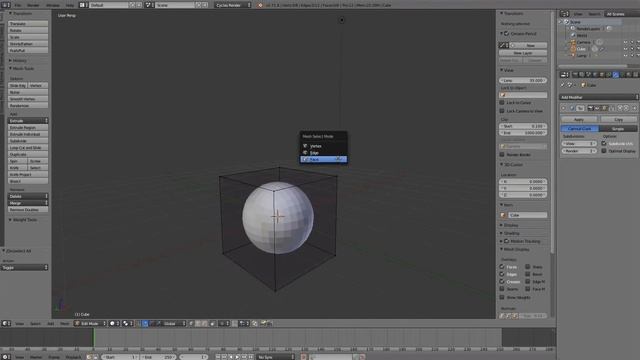Click the screen layout icon beside Default
The image size is (640, 360).
tap(83, 5)
